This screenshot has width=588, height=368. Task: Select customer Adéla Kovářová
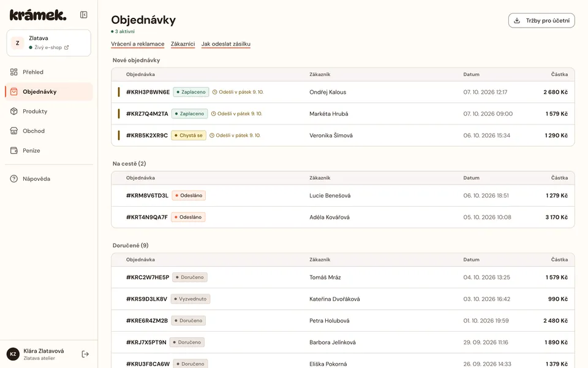tap(330, 217)
